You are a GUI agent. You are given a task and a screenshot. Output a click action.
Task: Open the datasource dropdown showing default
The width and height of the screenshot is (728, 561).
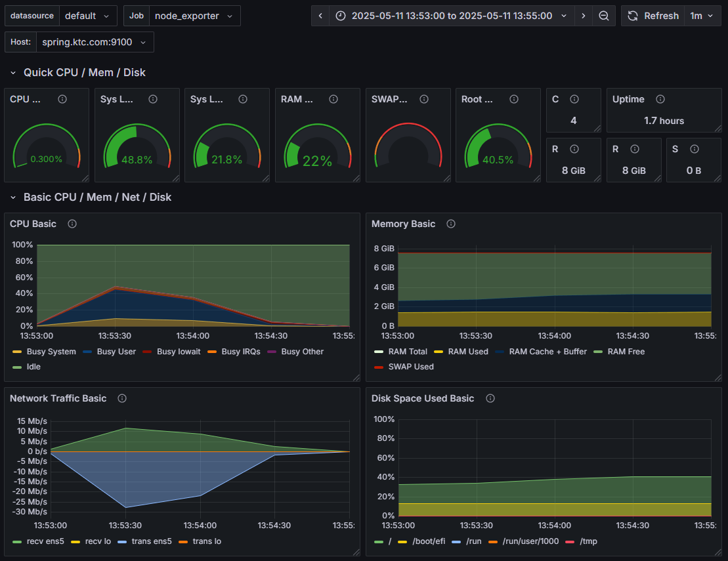89,15
